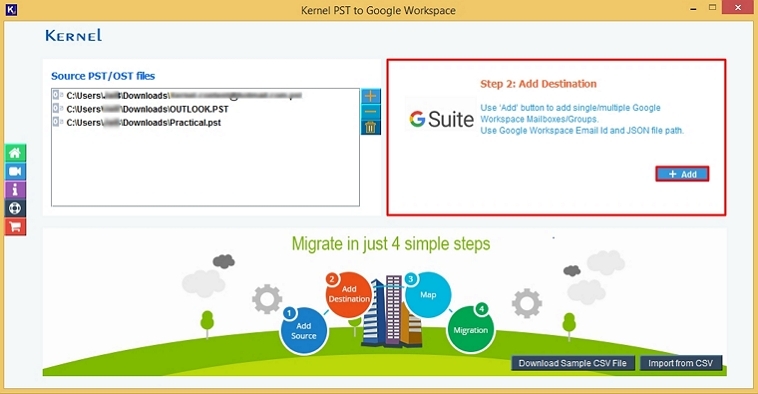Select the first blurred pst file row
Screen dimensions: 758x394
pyautogui.click(x=205, y=96)
